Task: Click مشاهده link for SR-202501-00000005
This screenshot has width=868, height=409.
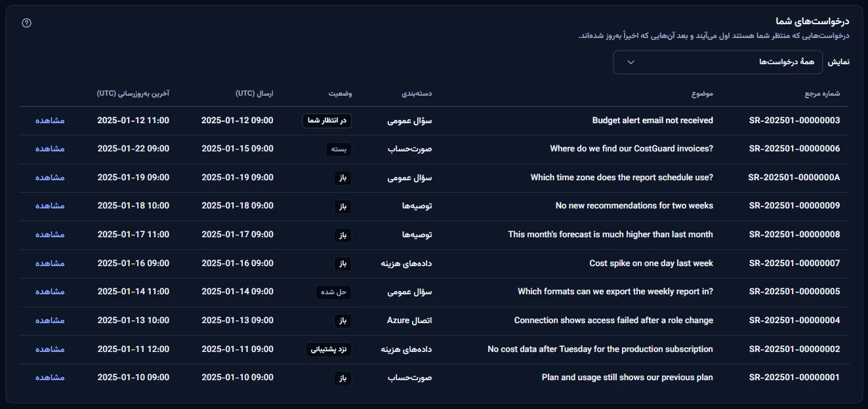Action: [x=50, y=292]
